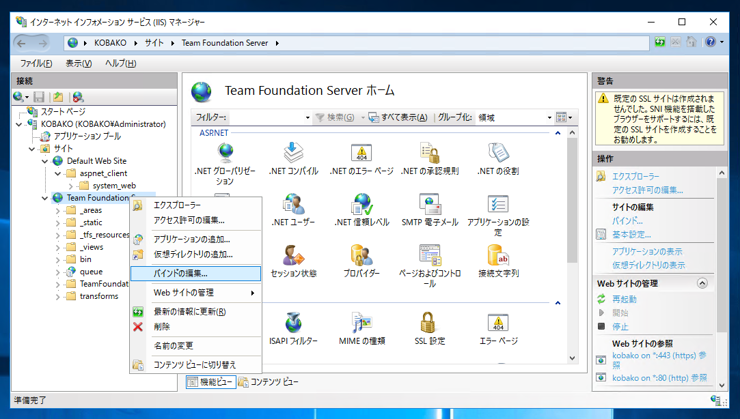Click the 基本設定 link in actions pane
This screenshot has height=419, width=740.
(631, 235)
